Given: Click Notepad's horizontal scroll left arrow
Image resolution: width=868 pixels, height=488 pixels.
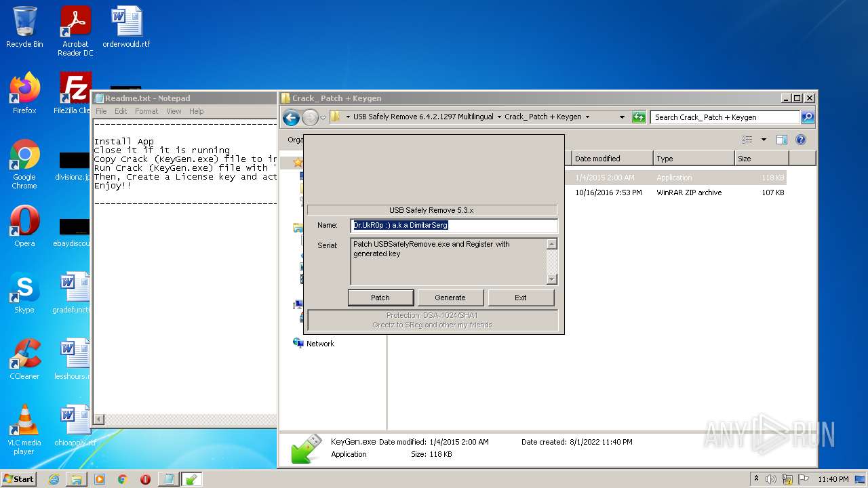Looking at the screenshot, I should pos(99,420).
